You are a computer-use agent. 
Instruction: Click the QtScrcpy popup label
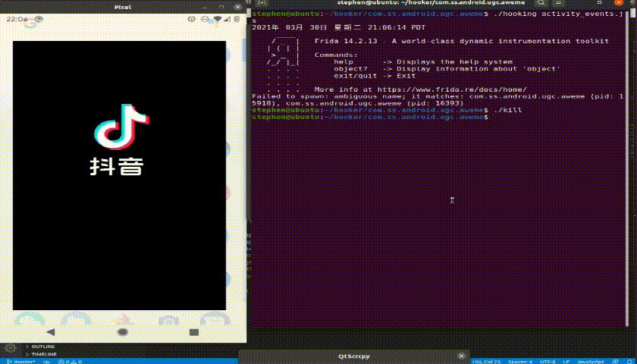coord(354,356)
